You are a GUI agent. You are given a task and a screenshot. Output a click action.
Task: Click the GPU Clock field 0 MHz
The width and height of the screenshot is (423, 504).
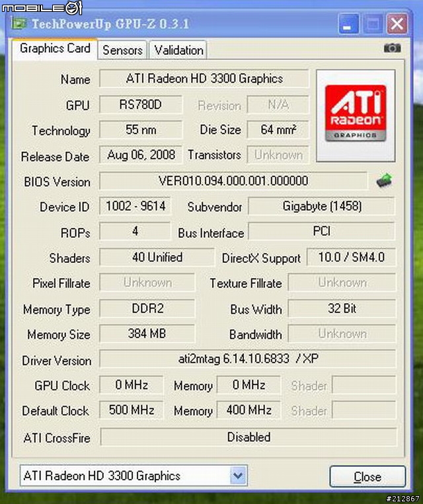(x=132, y=384)
